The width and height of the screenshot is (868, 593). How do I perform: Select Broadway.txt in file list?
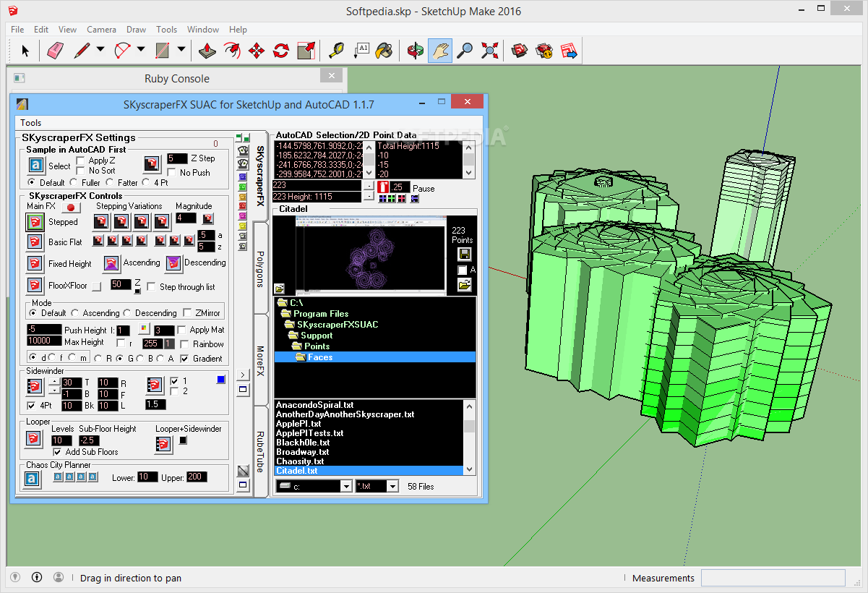click(302, 452)
